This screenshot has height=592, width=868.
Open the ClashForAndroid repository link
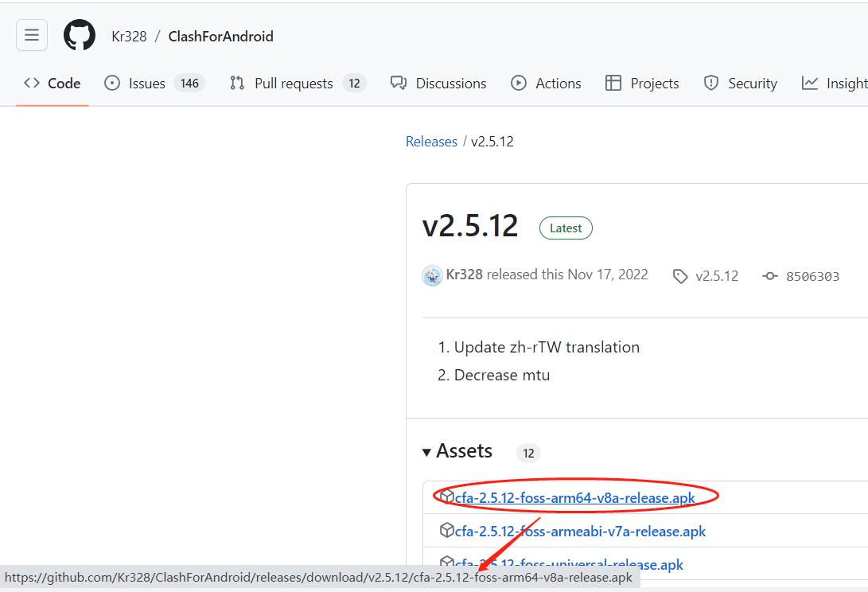click(221, 37)
